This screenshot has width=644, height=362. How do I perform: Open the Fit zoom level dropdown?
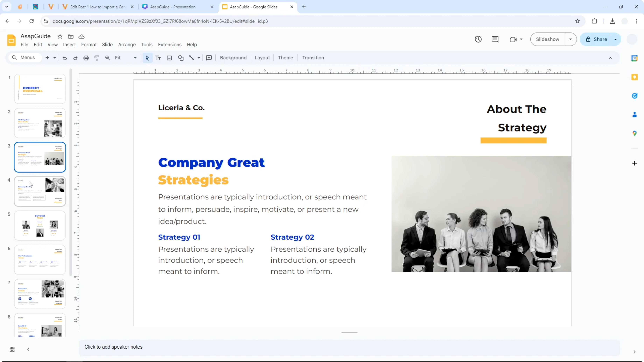click(x=126, y=58)
